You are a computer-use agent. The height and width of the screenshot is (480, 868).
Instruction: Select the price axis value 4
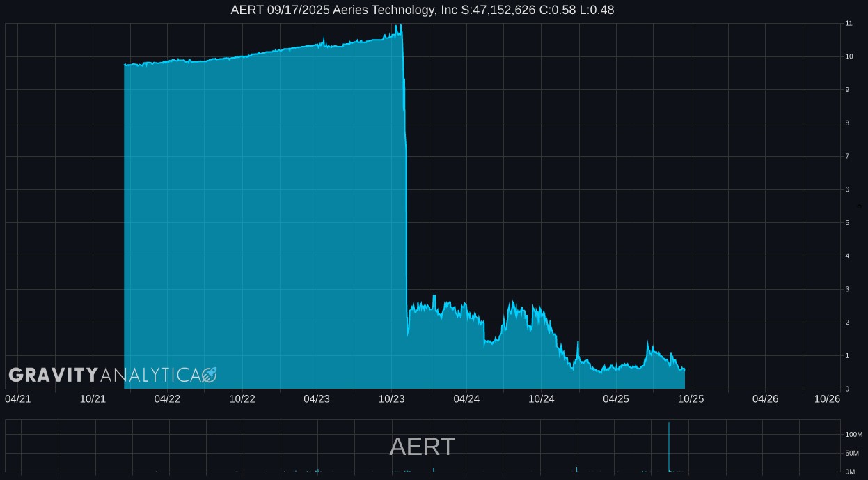pyautogui.click(x=847, y=256)
